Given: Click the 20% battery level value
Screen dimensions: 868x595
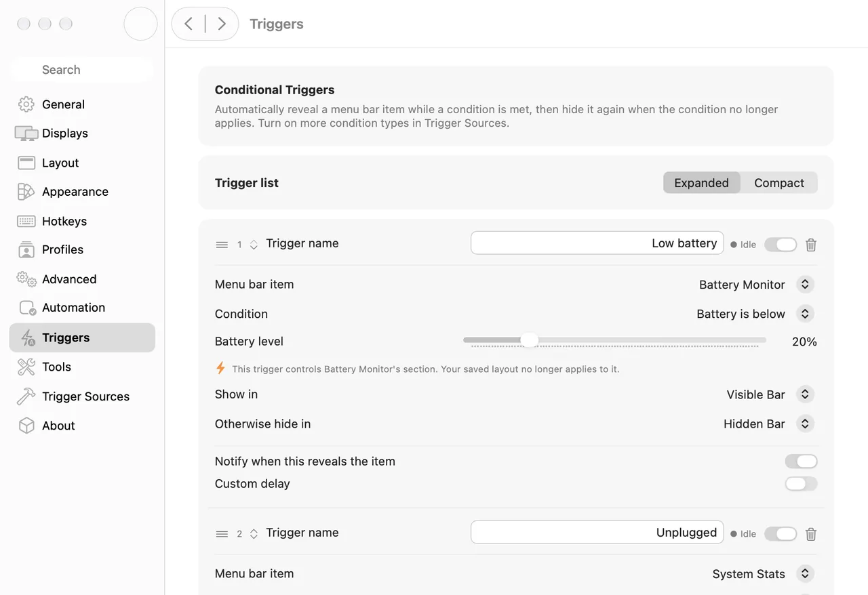Looking at the screenshot, I should click(x=804, y=342).
